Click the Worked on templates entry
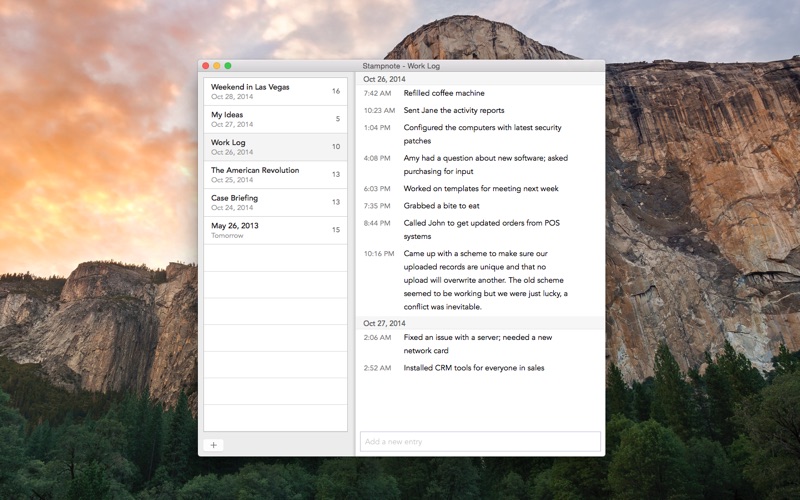Screen dimensions: 800x500 [481, 189]
